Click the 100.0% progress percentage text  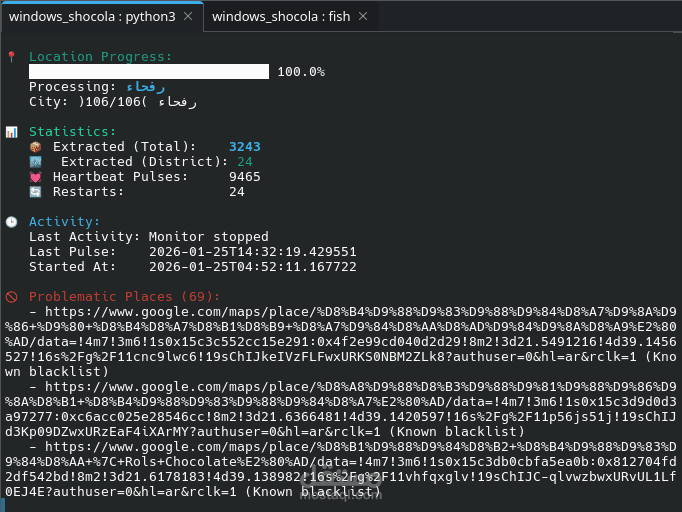pyautogui.click(x=301, y=72)
